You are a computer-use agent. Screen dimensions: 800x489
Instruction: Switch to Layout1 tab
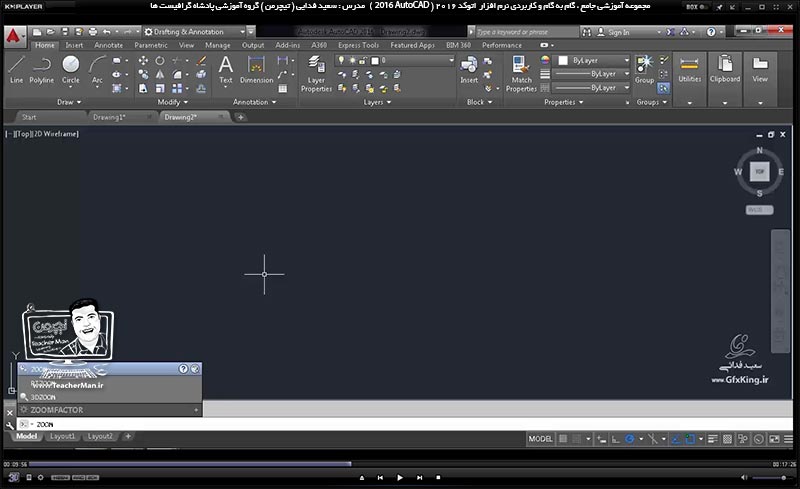pos(62,436)
